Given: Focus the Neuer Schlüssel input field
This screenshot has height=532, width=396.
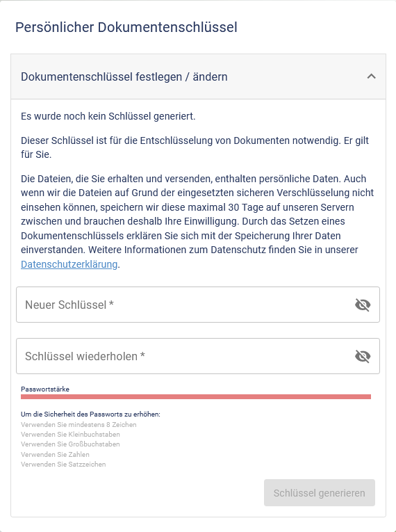Looking at the screenshot, I should pyautogui.click(x=198, y=305).
